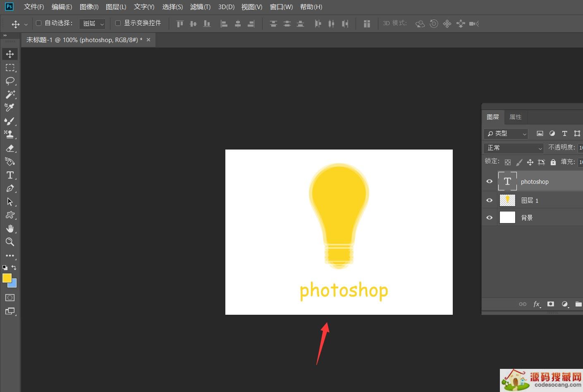Add a layer mask
Viewport: 583px width, 392px height.
[x=551, y=304]
